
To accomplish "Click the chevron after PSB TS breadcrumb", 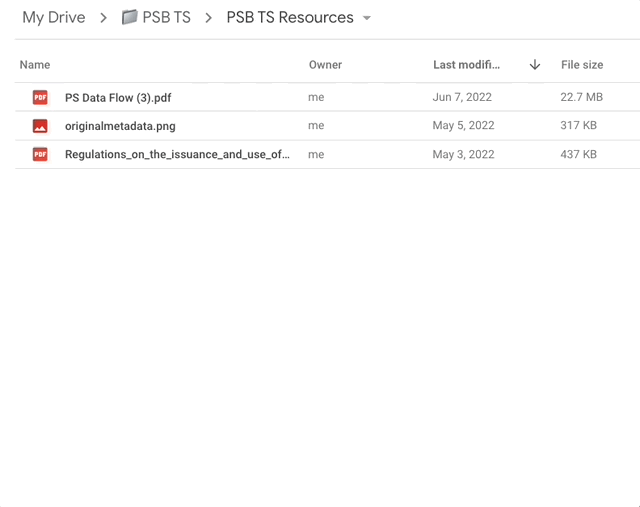I will click(x=209, y=18).
